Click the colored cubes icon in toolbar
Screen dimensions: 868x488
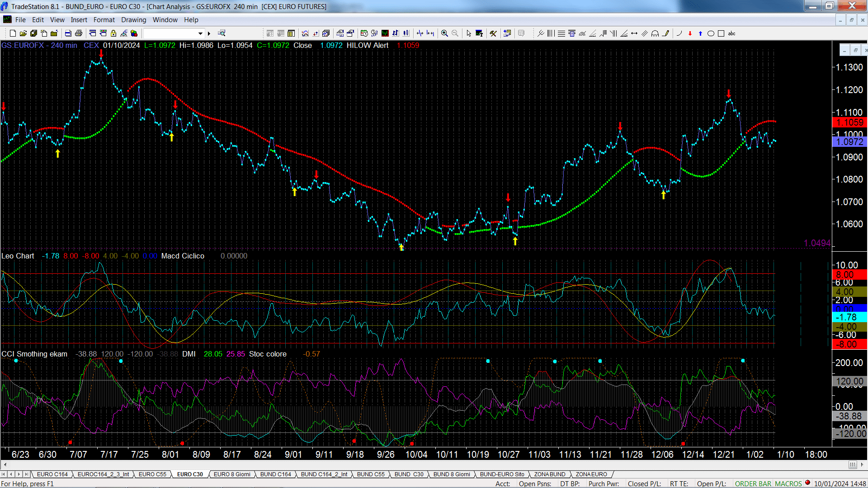pyautogui.click(x=134, y=33)
